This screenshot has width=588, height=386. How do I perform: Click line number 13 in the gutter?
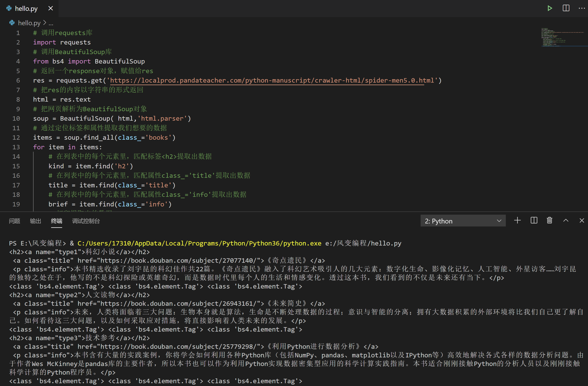tap(16, 147)
